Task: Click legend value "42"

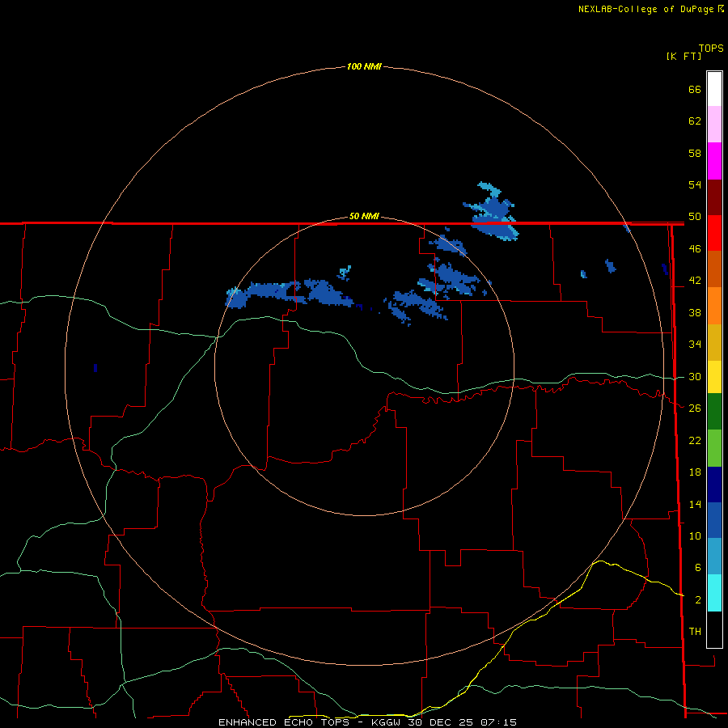Action: click(x=695, y=281)
